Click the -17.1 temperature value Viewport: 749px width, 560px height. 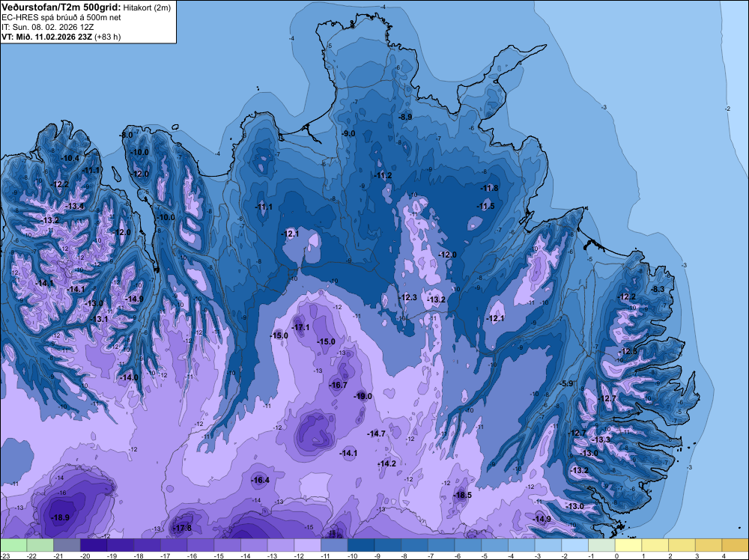[x=300, y=327]
